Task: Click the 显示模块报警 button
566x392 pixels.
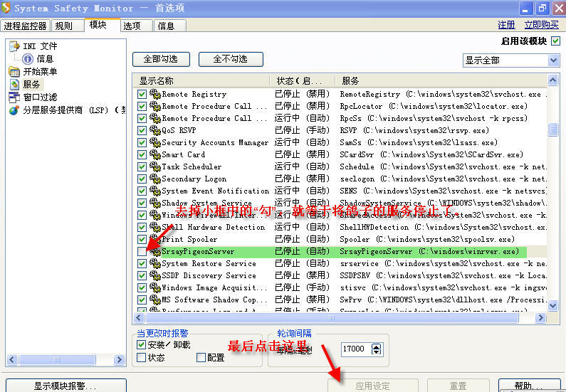Action: 65,386
